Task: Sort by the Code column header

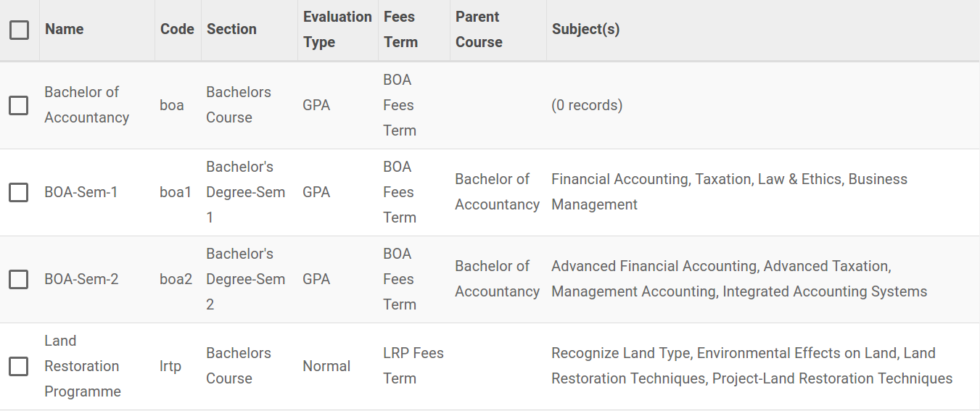Action: [177, 29]
